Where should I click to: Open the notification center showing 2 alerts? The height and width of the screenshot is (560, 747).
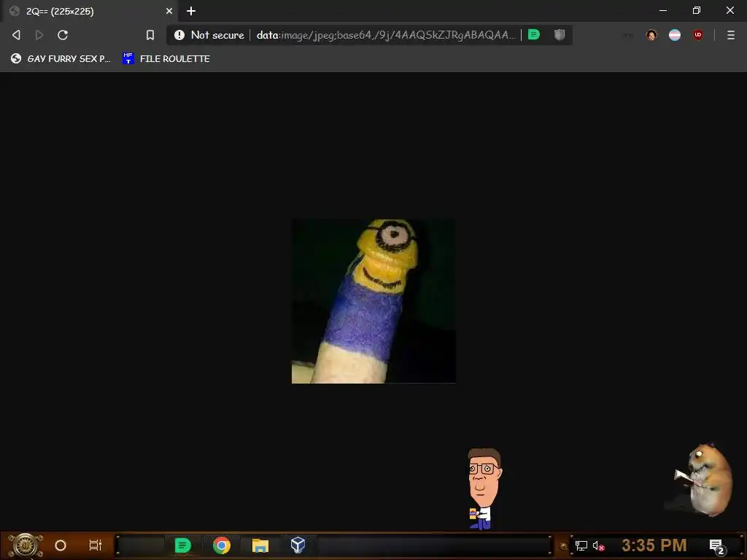coord(717,547)
